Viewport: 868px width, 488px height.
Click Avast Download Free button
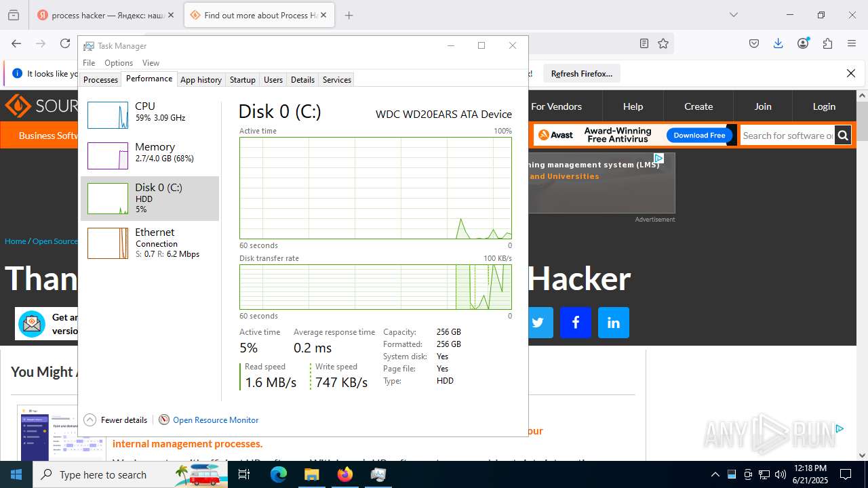click(x=699, y=136)
